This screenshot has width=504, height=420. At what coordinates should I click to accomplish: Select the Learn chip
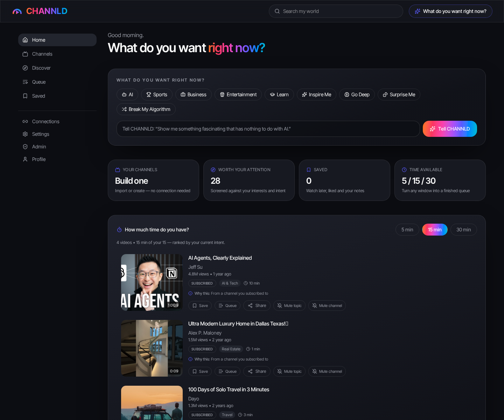279,94
